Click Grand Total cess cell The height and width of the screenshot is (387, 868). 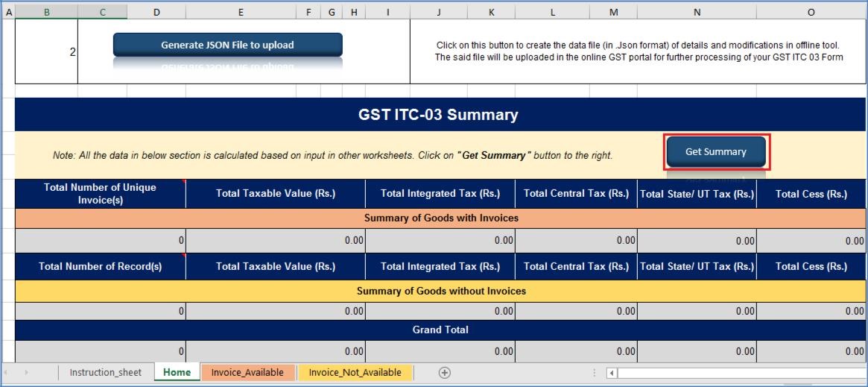(x=811, y=350)
